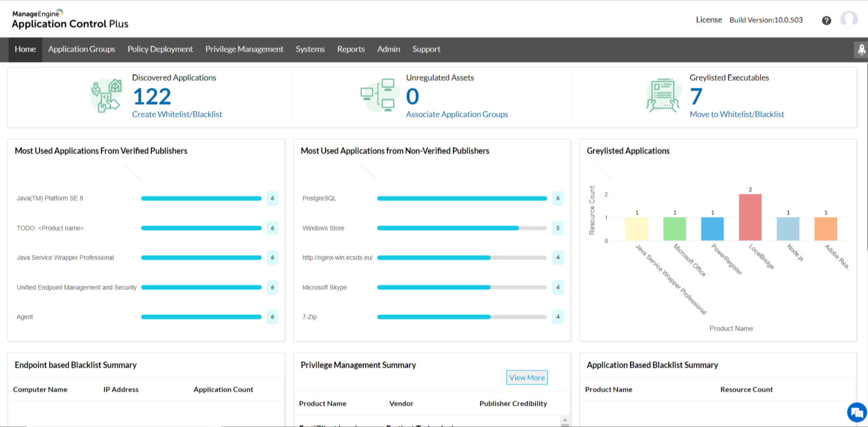Click the Application Count column header
Screen dimensions: 868x427
pyautogui.click(x=223, y=389)
